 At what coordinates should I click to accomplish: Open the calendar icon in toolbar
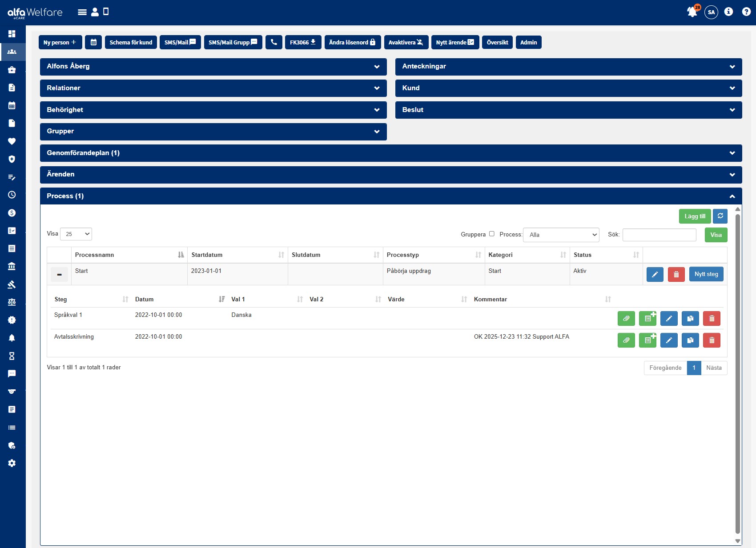pos(93,42)
